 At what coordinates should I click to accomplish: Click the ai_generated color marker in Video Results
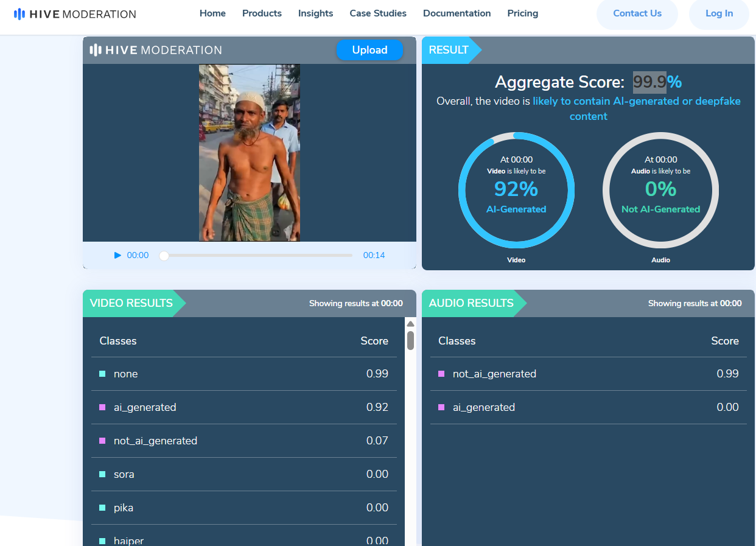tap(102, 407)
